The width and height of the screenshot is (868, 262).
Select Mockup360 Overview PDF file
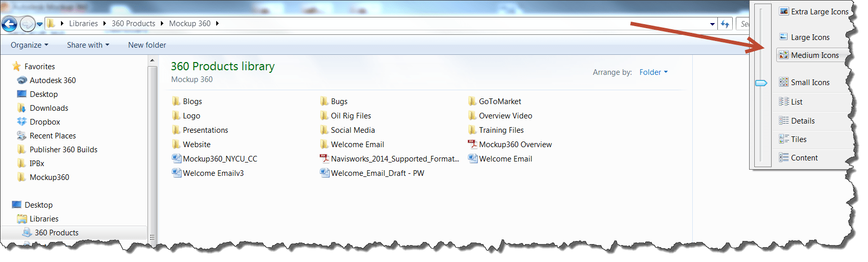pos(510,144)
